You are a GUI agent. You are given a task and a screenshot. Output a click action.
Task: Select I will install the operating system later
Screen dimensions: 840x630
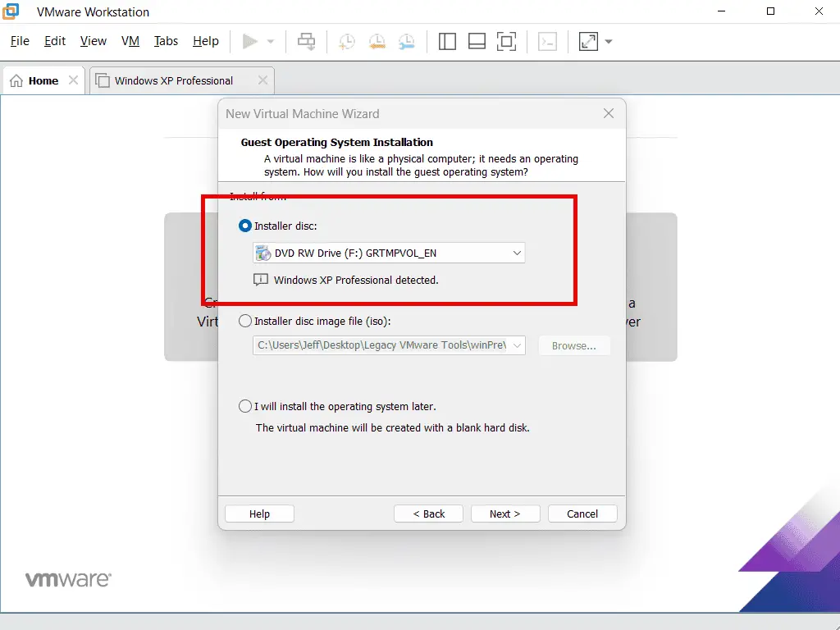pyautogui.click(x=244, y=406)
